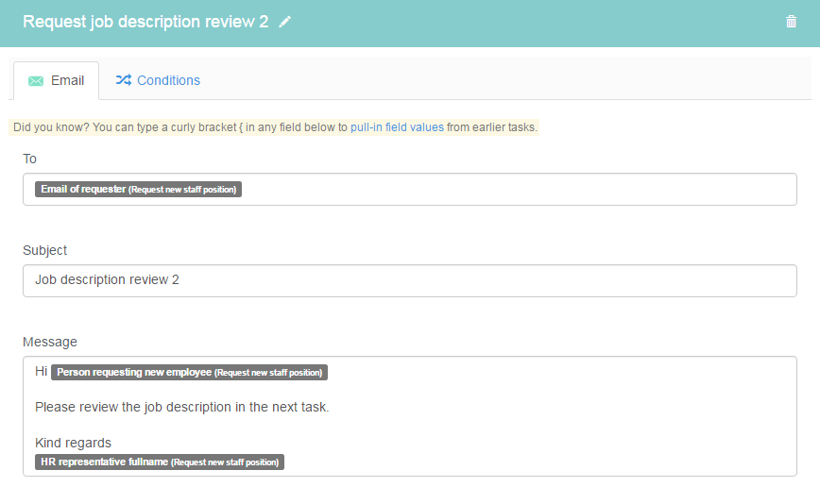
Task: Delete task using the trash icon
Action: pyautogui.click(x=791, y=22)
